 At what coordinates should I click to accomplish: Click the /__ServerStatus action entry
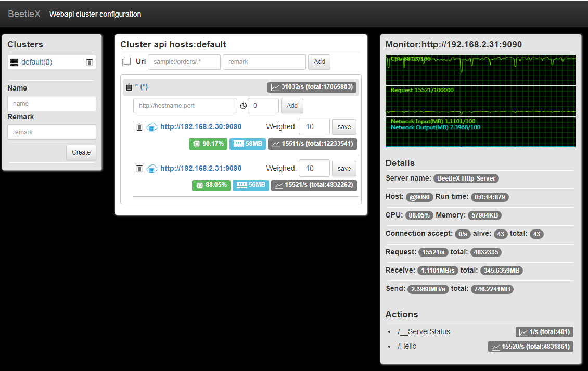(x=424, y=331)
